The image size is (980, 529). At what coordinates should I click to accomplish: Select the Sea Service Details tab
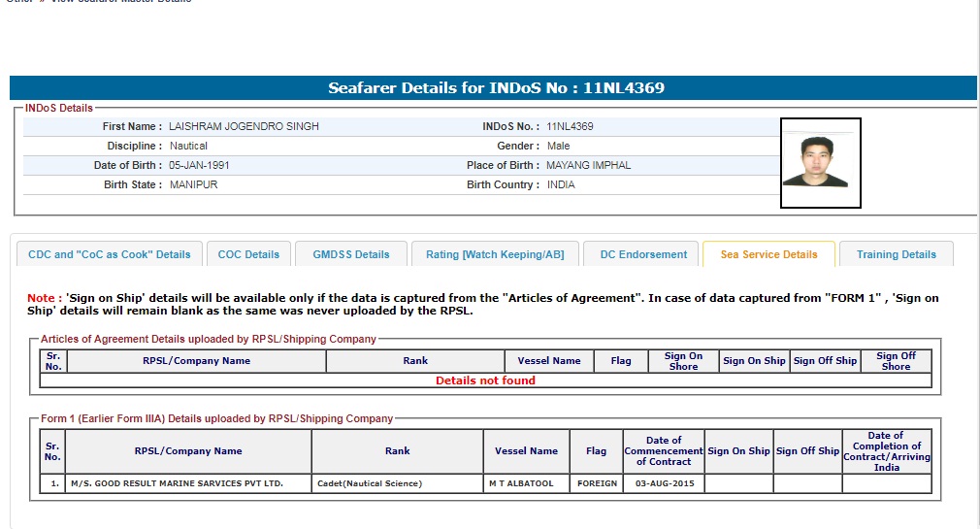768,254
